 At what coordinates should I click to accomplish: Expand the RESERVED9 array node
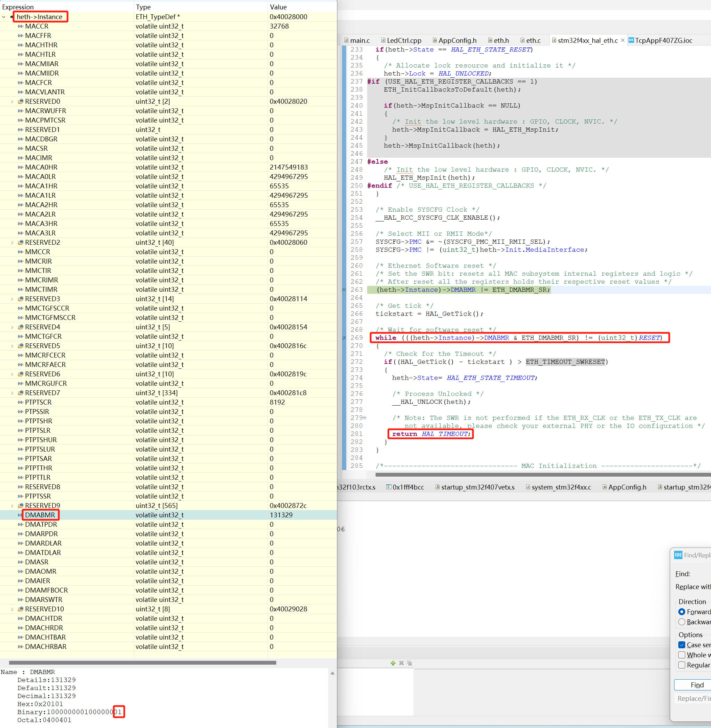tap(11, 506)
